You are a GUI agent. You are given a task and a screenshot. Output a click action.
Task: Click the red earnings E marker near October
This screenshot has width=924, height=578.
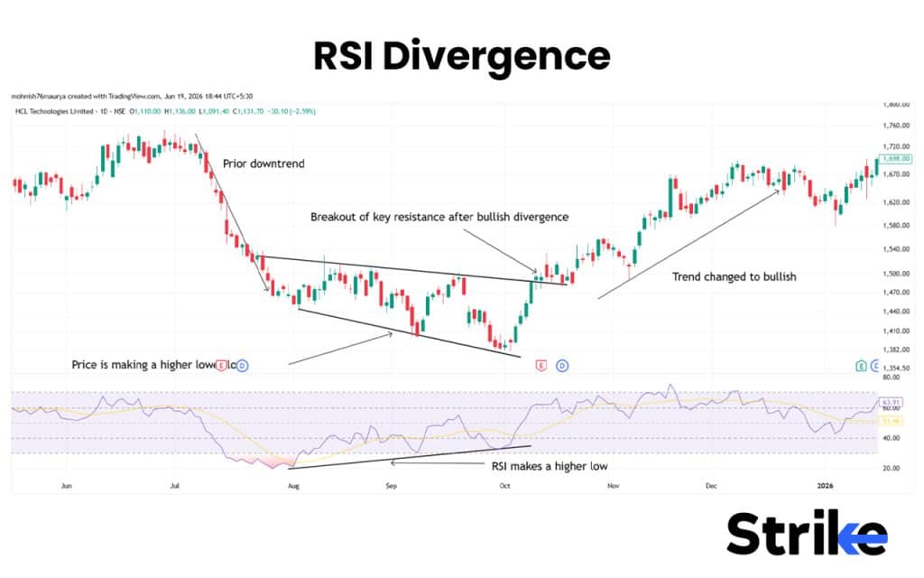(x=541, y=366)
